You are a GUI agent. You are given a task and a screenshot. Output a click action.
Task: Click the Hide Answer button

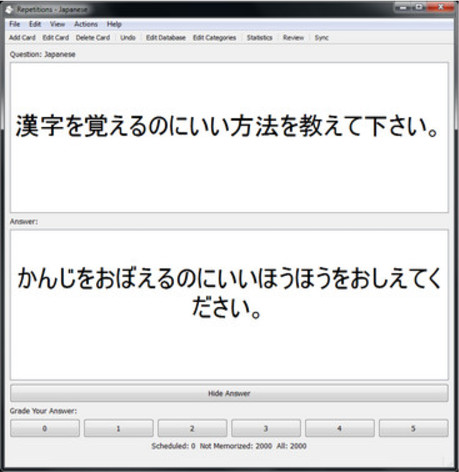click(229, 393)
